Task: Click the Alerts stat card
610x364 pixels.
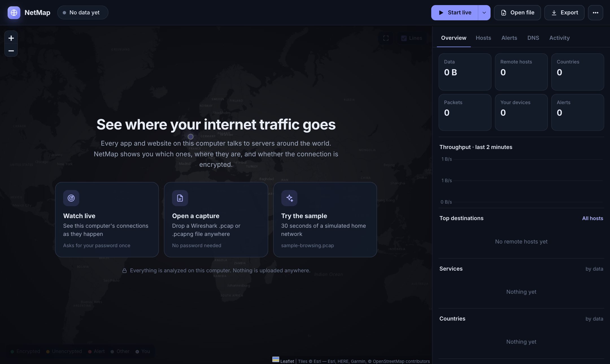Action: click(x=578, y=112)
